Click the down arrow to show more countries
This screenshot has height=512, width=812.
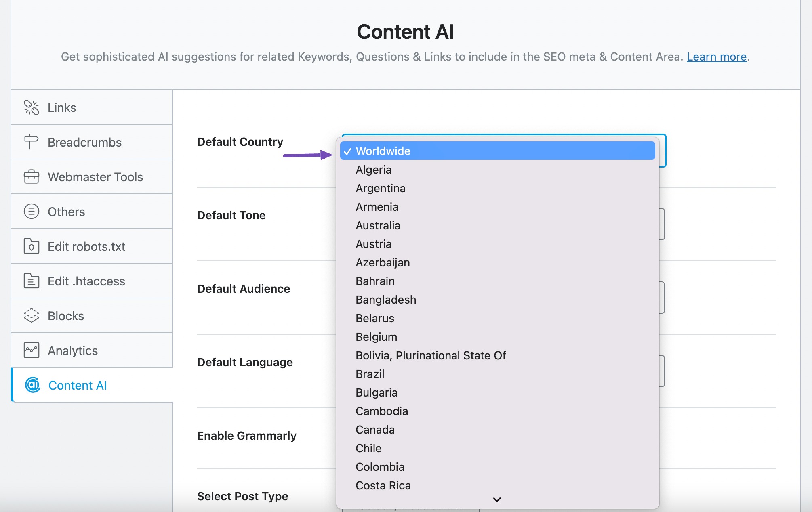point(497,500)
